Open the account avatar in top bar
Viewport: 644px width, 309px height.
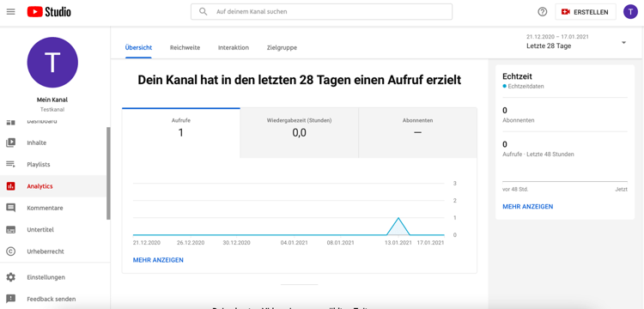coord(630,12)
